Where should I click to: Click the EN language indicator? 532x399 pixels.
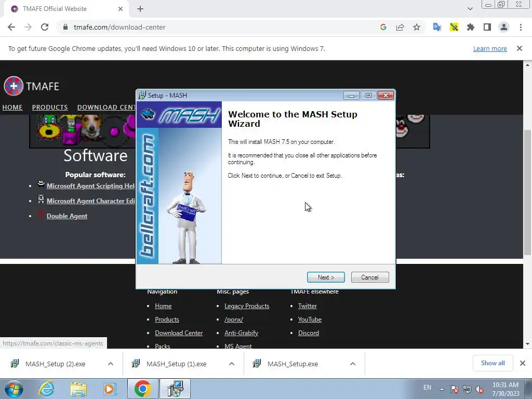tap(427, 388)
